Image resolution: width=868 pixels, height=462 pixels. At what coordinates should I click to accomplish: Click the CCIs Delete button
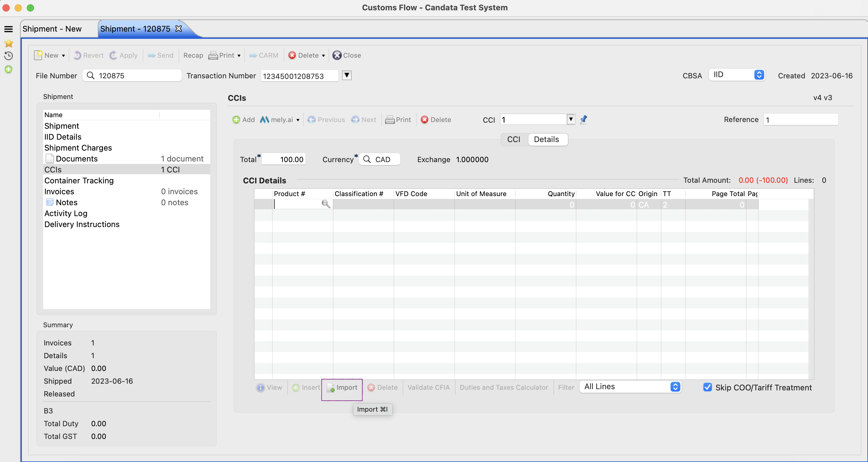(436, 120)
